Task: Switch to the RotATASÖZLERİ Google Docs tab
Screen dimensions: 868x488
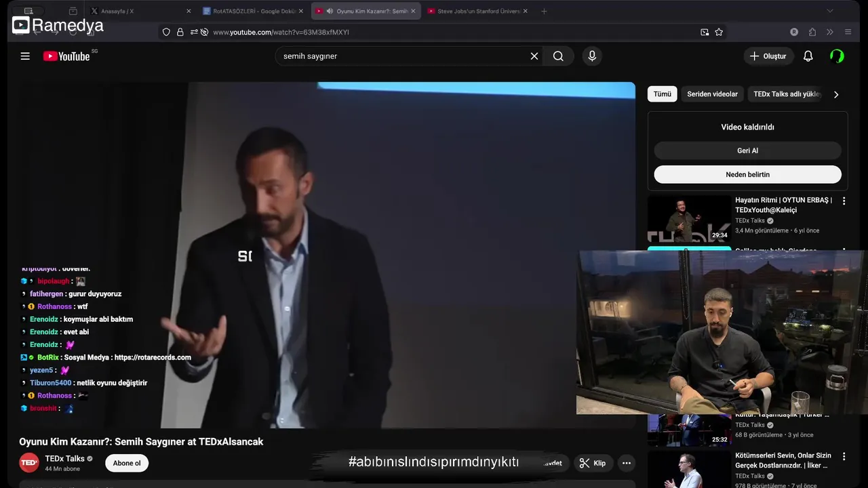Action: point(253,11)
